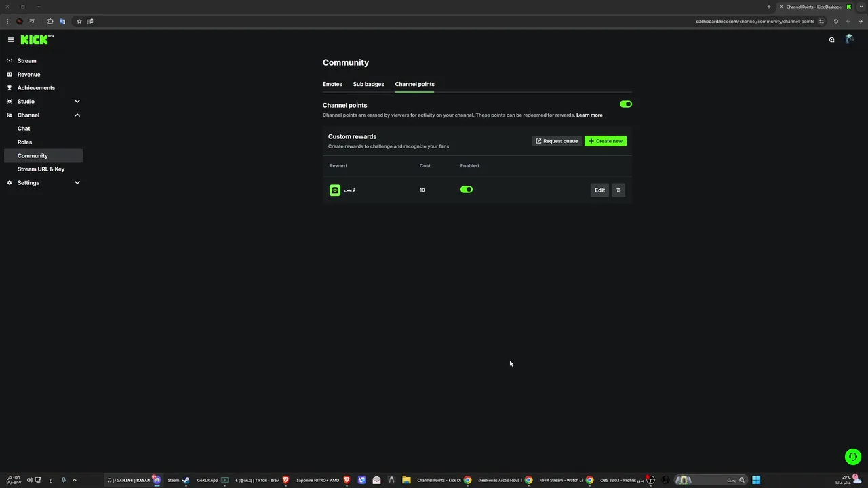Open a new browser tab

tap(769, 7)
